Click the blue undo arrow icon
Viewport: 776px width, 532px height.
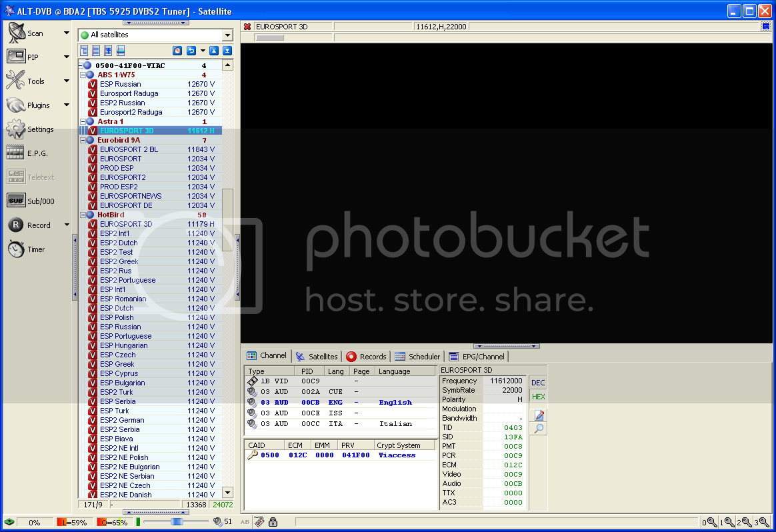191,51
